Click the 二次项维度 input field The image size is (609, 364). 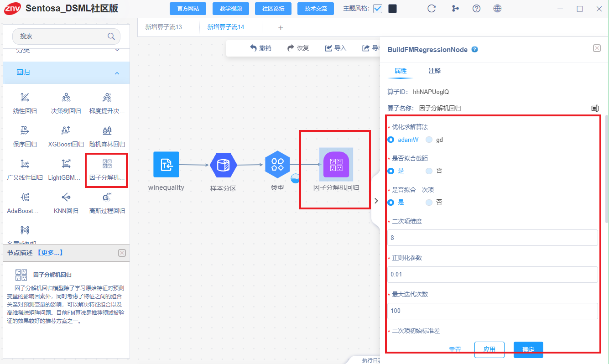[x=493, y=238]
